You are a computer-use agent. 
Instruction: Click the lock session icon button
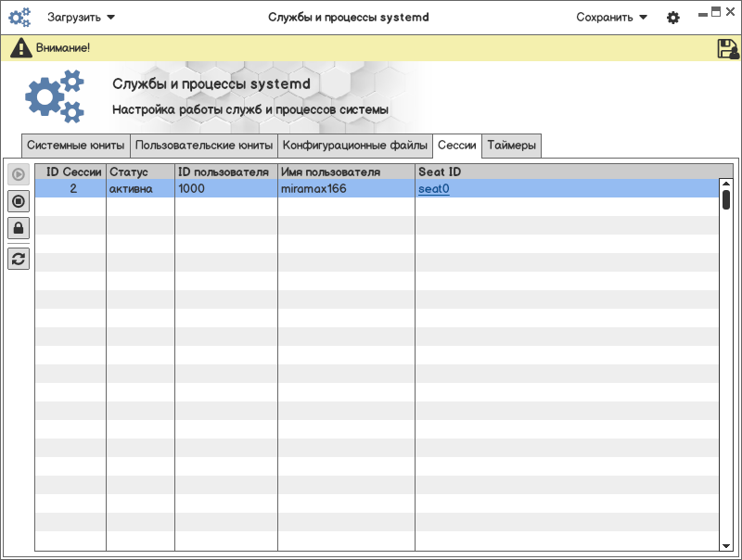(19, 227)
